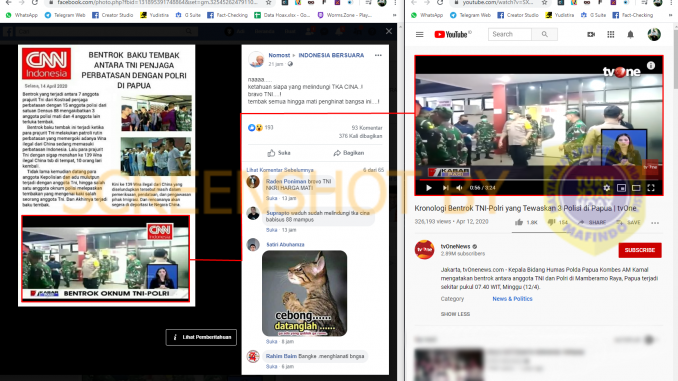Open Suprapto commenter name

(x=278, y=213)
